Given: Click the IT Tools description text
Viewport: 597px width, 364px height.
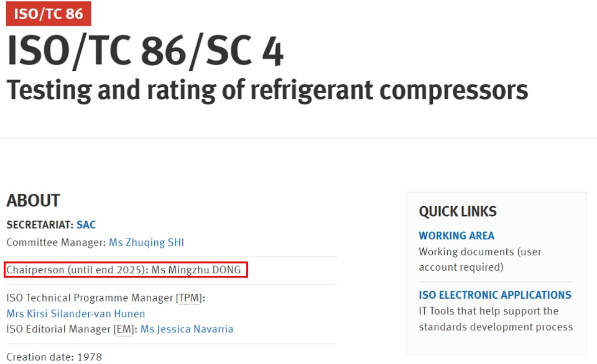Looking at the screenshot, I should pos(496,319).
